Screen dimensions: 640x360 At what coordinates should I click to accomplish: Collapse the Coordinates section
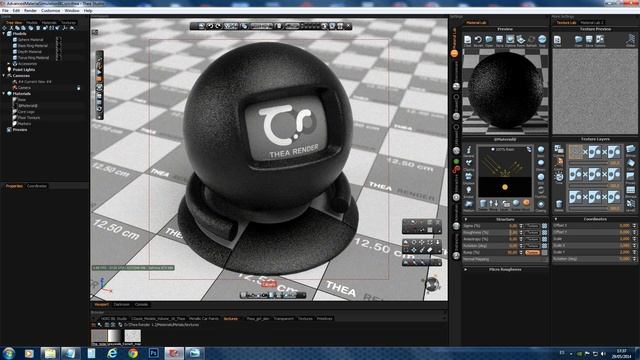click(556, 219)
